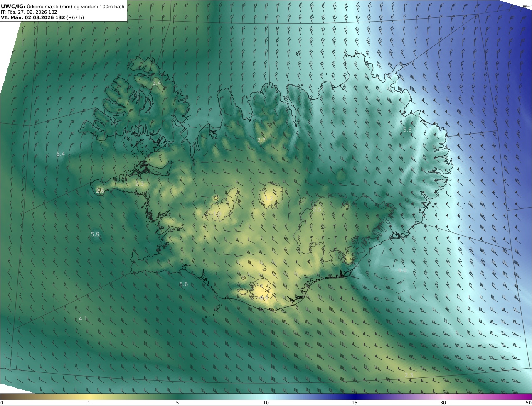The height and width of the screenshot is (406, 532).
Task: Click the 6.4 value label
Action: [x=61, y=154]
